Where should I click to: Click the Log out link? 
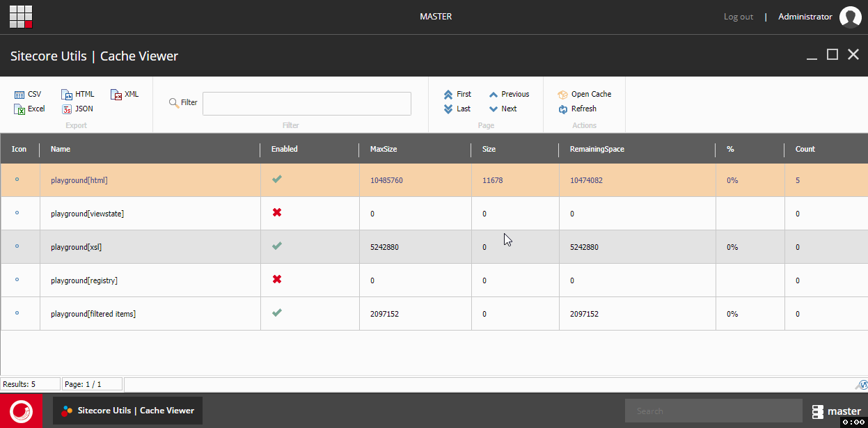tap(739, 17)
